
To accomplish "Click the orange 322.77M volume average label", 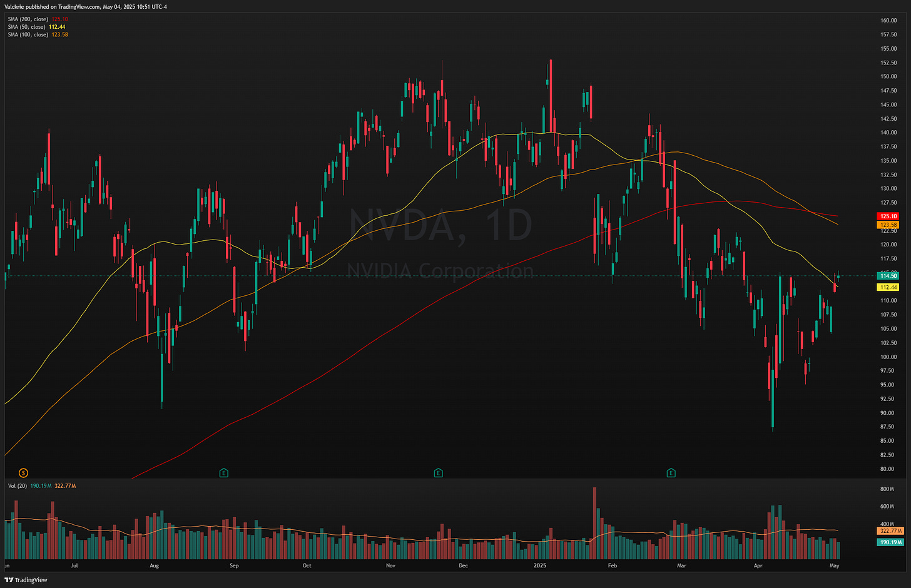I will (891, 530).
